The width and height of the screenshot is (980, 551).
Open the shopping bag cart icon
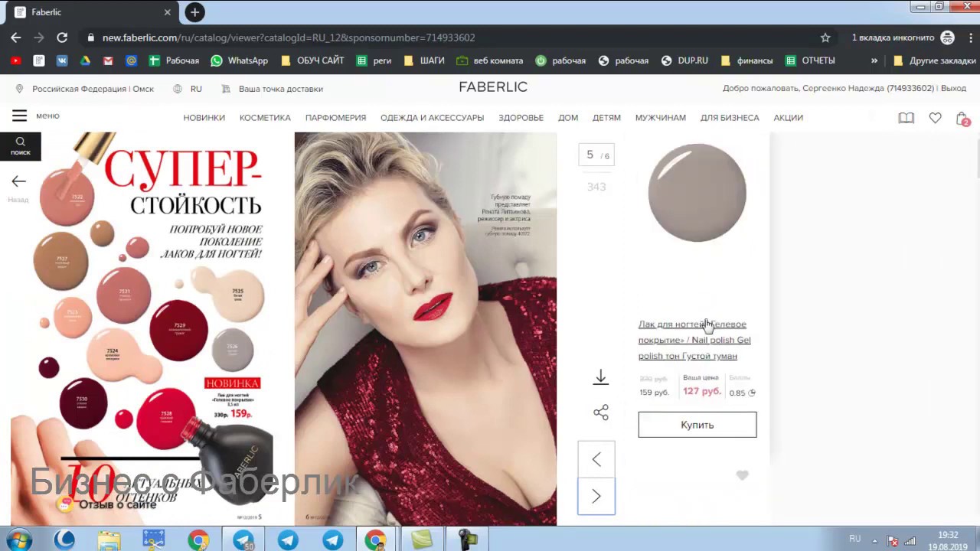point(962,119)
